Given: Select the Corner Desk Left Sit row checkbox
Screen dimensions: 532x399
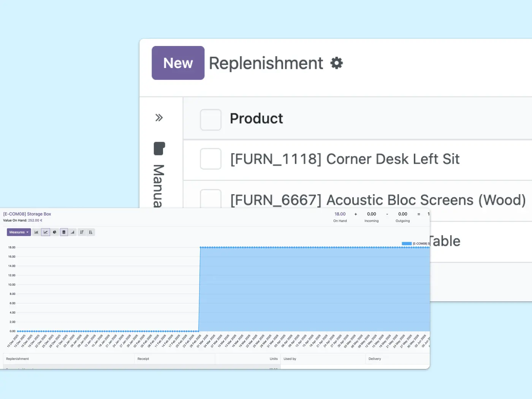Looking at the screenshot, I should [211, 159].
